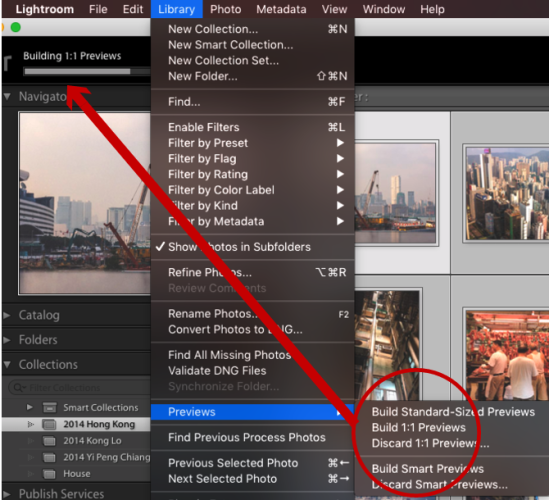Expand the Smart Collections set arrow
The width and height of the screenshot is (549, 500).
tap(30, 408)
